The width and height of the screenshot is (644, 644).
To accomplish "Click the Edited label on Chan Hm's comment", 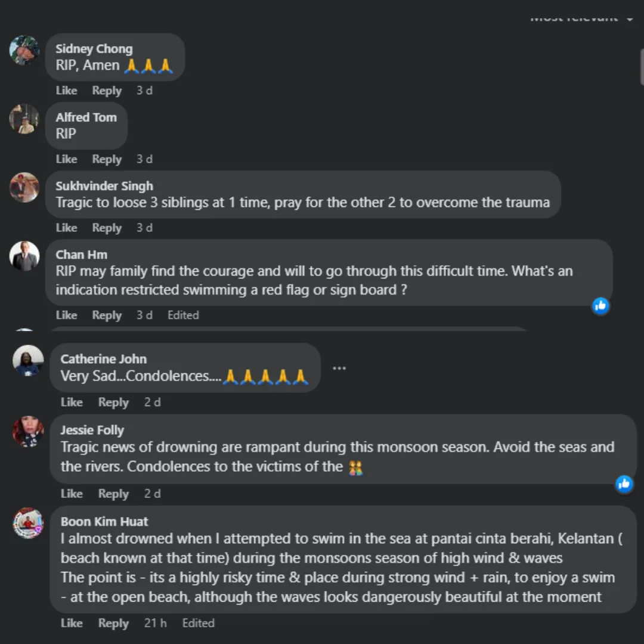I will [183, 315].
